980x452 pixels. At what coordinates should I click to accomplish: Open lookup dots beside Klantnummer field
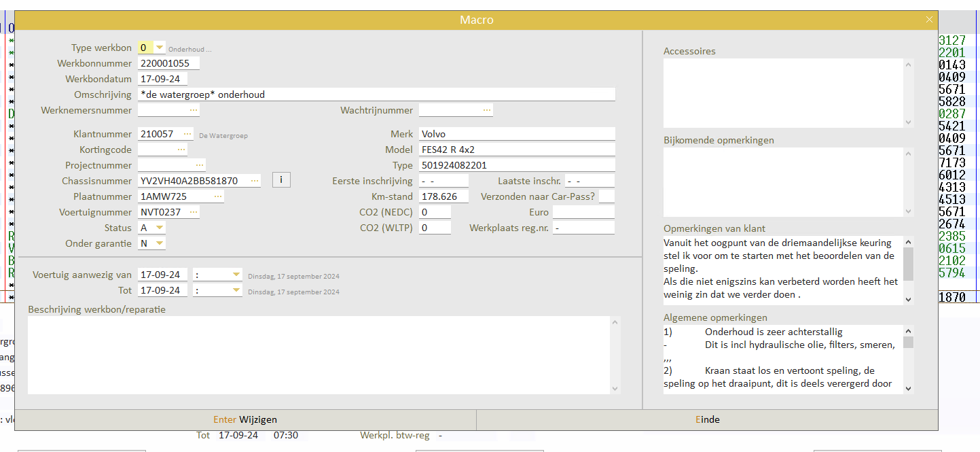click(x=187, y=134)
